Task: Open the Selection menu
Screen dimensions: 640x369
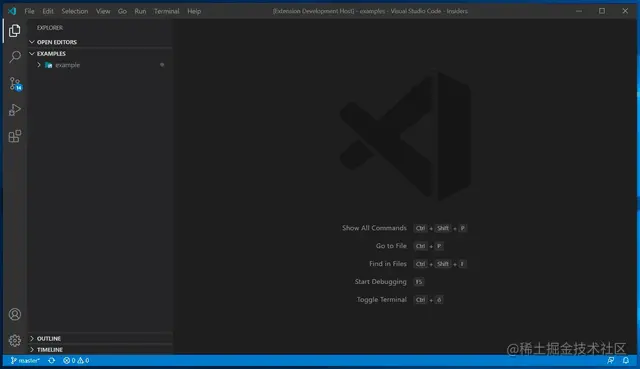Action: [x=75, y=11]
